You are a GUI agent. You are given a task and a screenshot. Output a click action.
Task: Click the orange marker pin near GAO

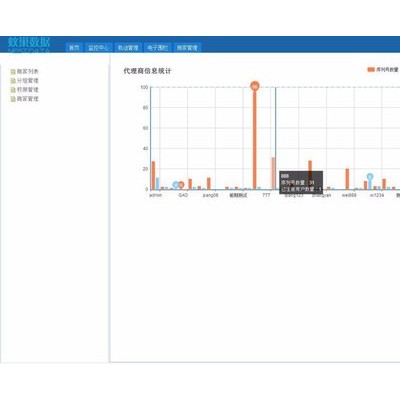181,185
